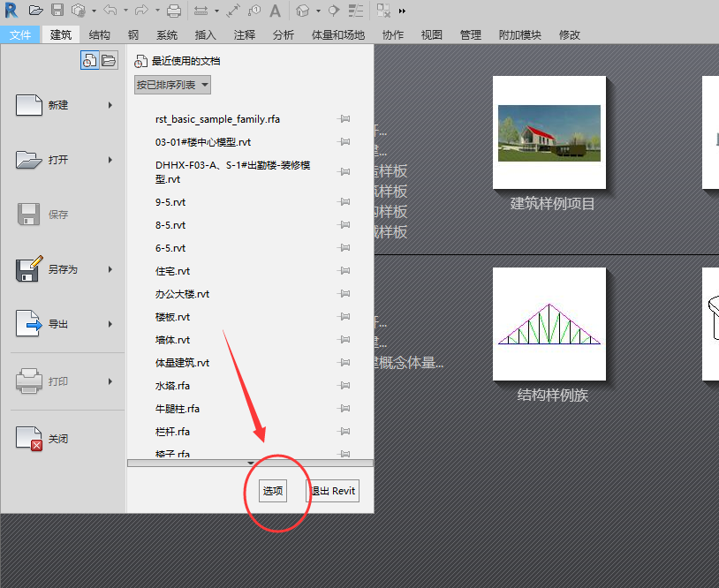Toggle the pin for 住宅.rvt
The width and height of the screenshot is (719, 588).
coord(344,271)
